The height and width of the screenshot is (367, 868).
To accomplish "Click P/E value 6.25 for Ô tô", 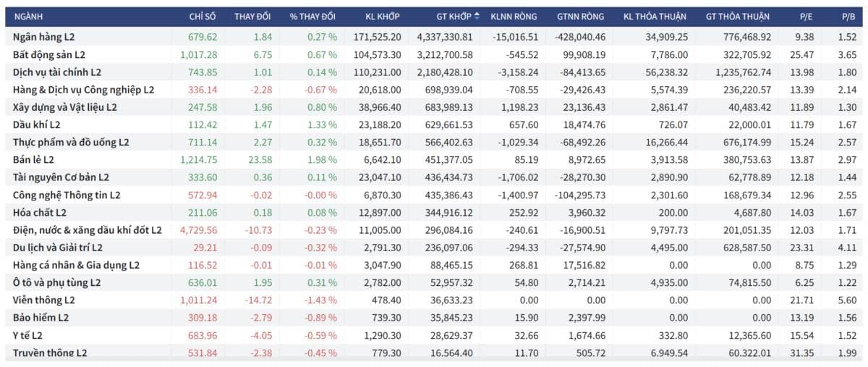I will pos(806,282).
